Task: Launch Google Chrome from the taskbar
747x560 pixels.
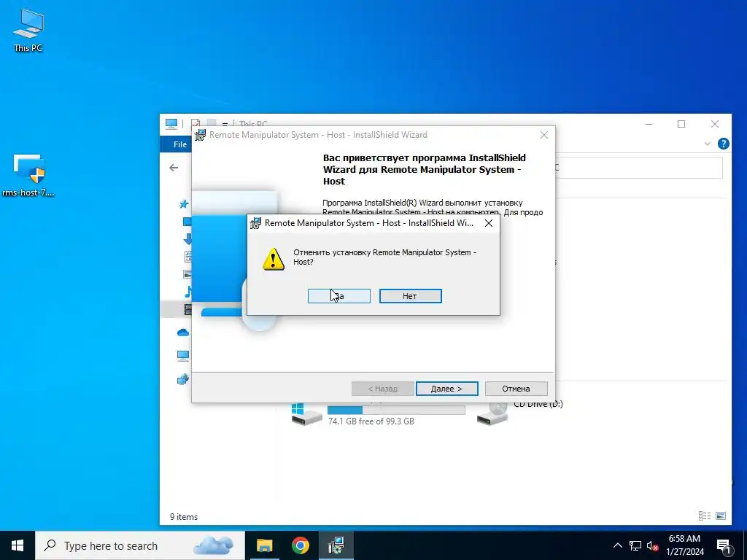Action: click(300, 545)
